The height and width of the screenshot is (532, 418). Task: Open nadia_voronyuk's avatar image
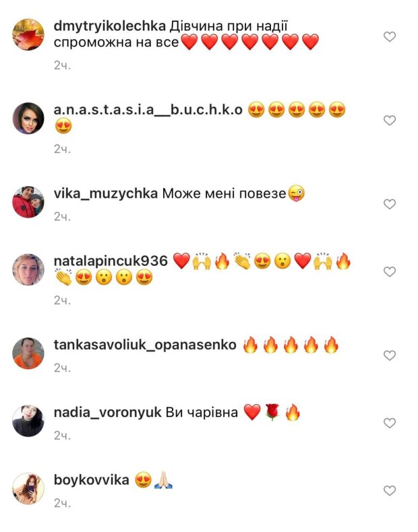[28, 421]
